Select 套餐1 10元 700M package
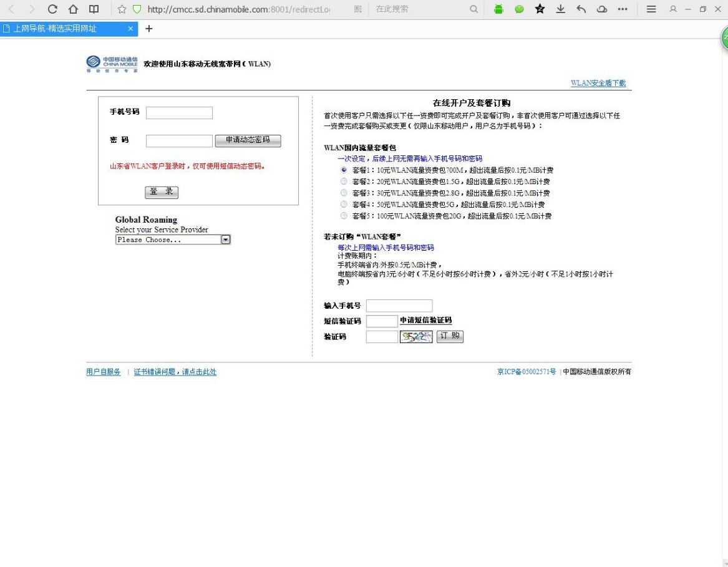The height and width of the screenshot is (567, 728). pyautogui.click(x=344, y=170)
